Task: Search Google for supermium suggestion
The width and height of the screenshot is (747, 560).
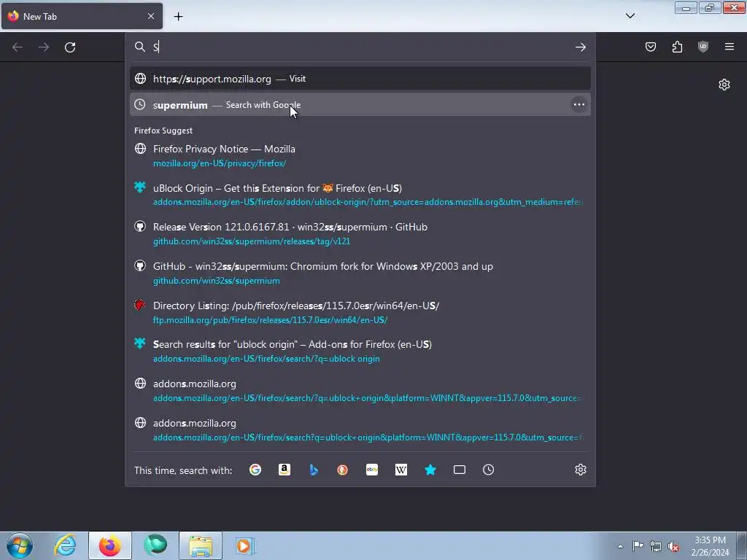Action: pos(360,105)
